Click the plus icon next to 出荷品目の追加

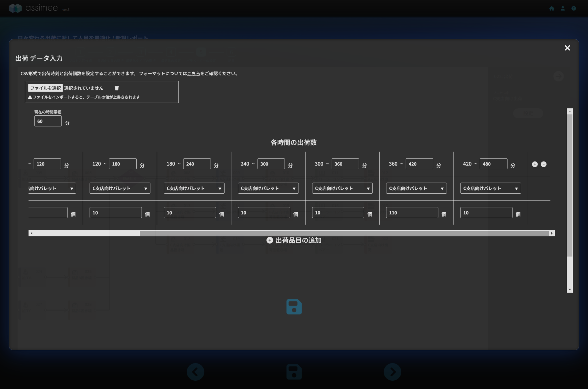(x=270, y=240)
